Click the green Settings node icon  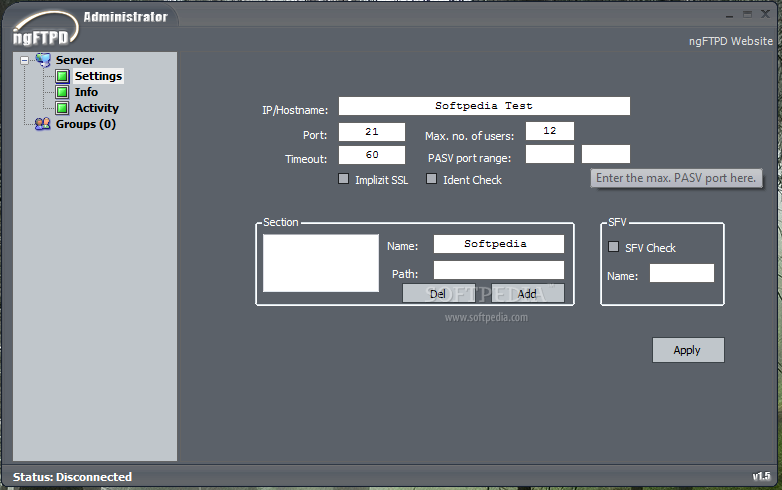pyautogui.click(x=62, y=76)
